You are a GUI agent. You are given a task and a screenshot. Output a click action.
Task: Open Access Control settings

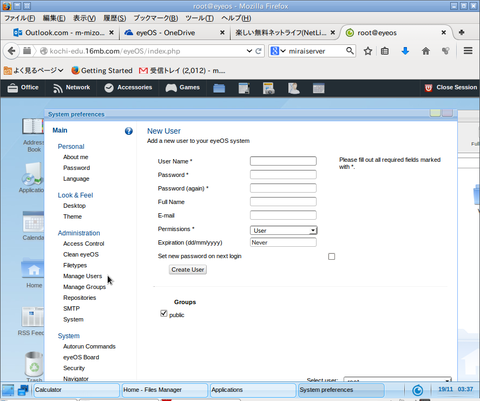84,244
